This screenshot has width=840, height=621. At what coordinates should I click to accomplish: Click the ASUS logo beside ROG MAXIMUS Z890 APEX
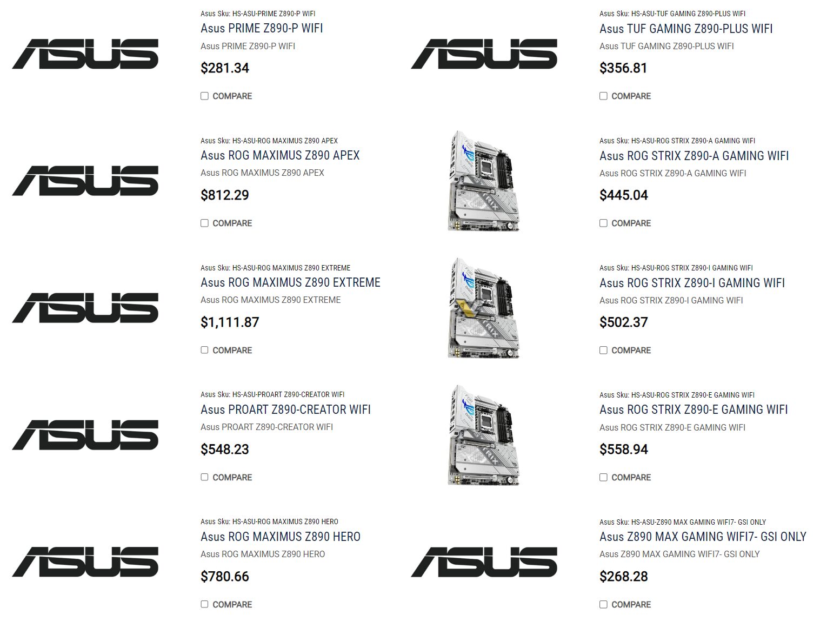(85, 181)
